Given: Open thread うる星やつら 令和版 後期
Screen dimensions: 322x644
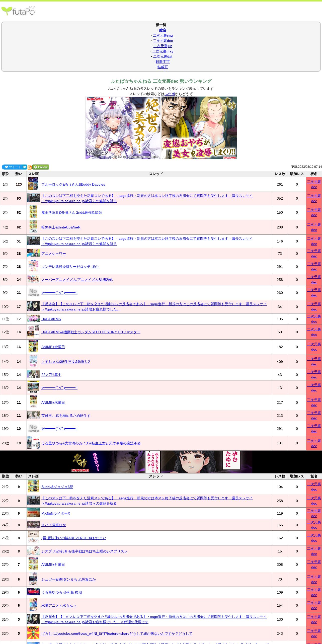Looking at the screenshot, I should 62,592.
